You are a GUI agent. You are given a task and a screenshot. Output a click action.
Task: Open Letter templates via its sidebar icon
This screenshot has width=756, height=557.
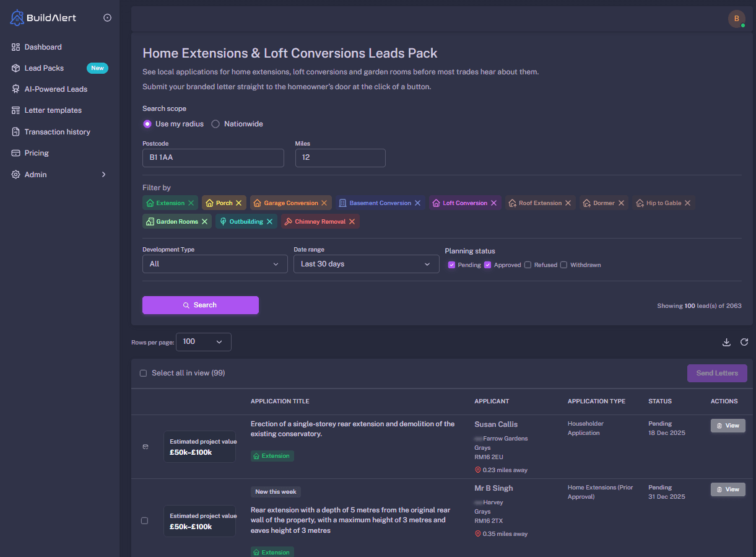pos(15,110)
